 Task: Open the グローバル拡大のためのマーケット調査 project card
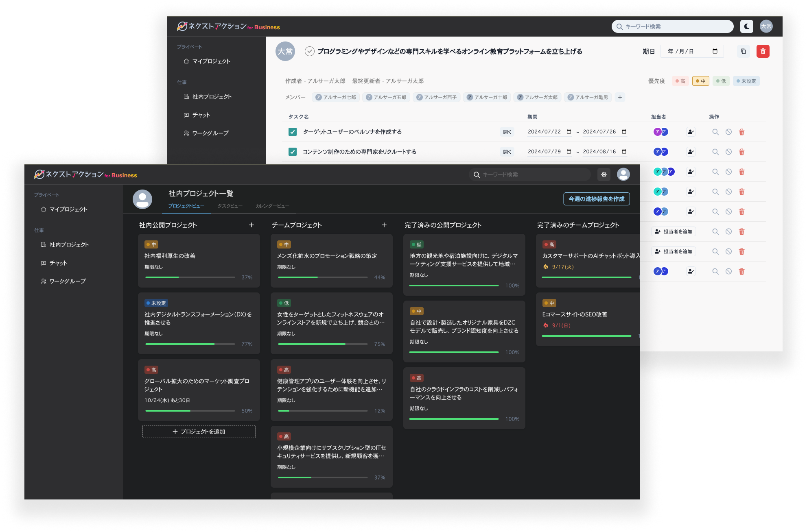[x=199, y=390]
